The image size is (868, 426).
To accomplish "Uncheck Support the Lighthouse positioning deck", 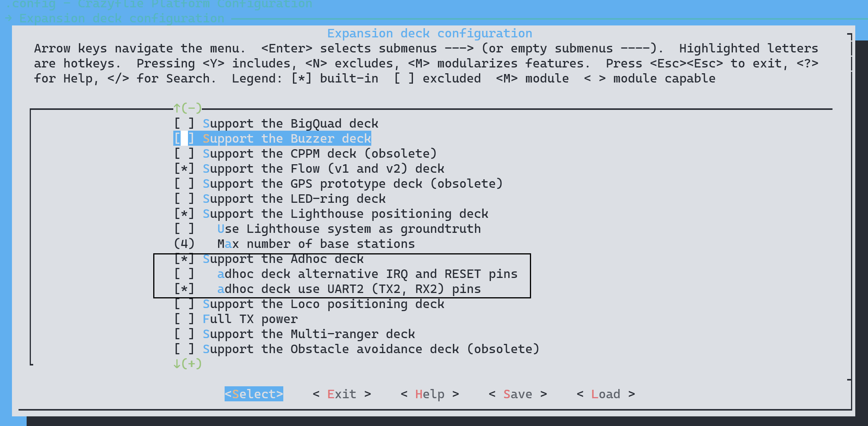I will click(x=331, y=214).
